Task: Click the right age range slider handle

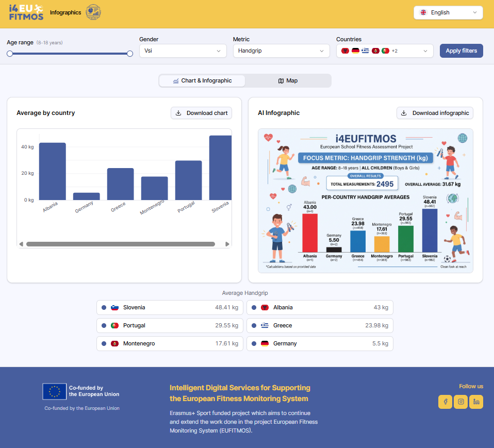Action: [x=130, y=54]
